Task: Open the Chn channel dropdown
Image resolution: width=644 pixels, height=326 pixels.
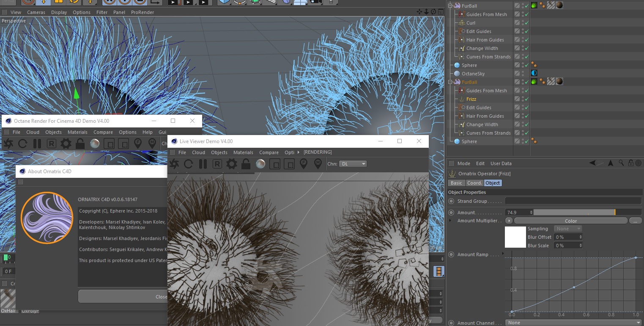Action: click(353, 164)
